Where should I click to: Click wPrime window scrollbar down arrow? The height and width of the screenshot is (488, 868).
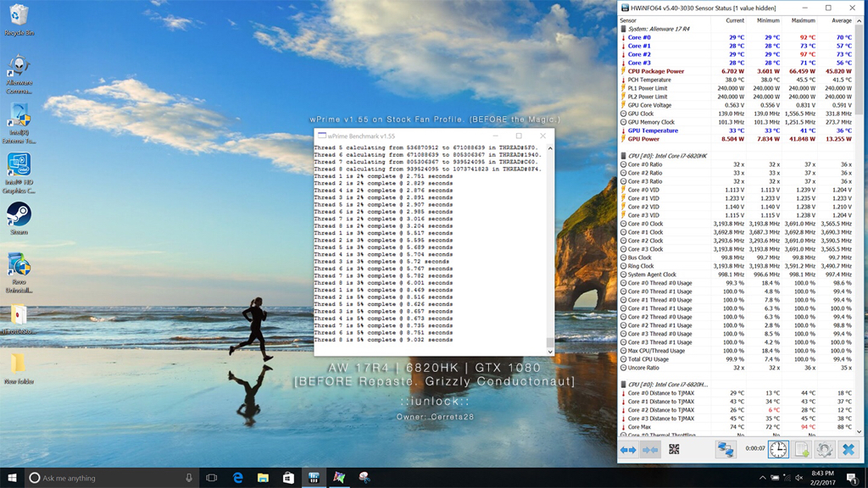coord(549,352)
